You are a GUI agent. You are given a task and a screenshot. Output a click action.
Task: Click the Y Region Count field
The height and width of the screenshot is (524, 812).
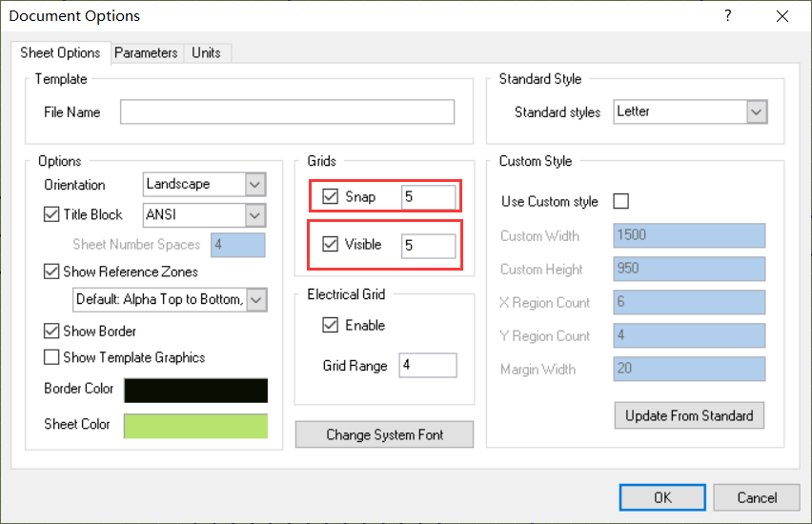coord(689,335)
